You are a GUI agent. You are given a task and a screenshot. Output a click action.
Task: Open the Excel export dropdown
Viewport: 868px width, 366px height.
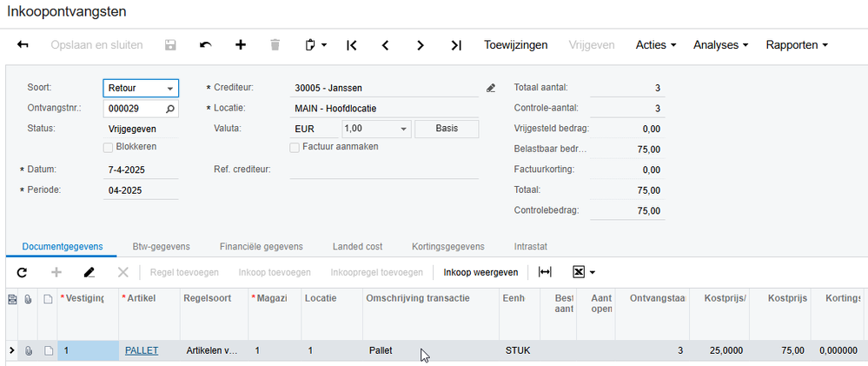pyautogui.click(x=584, y=272)
